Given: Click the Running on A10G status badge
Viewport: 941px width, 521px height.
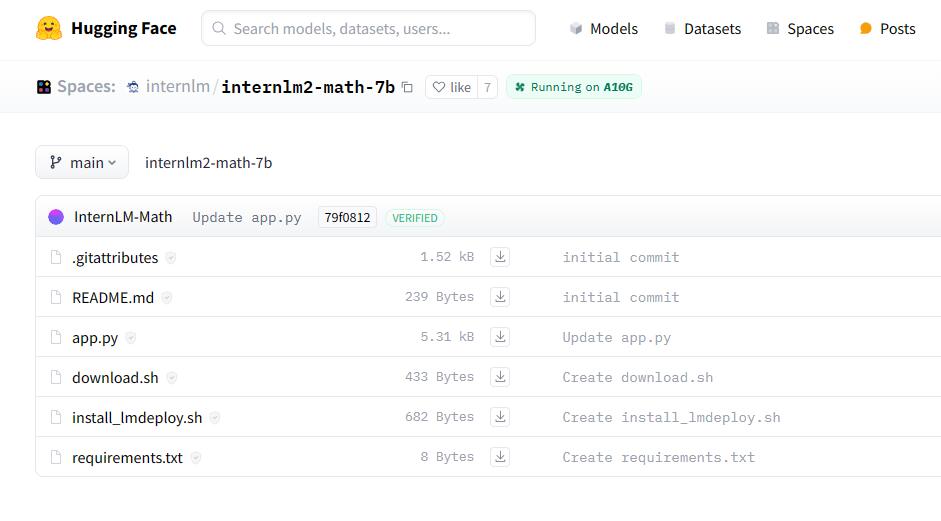Looking at the screenshot, I should coord(574,87).
